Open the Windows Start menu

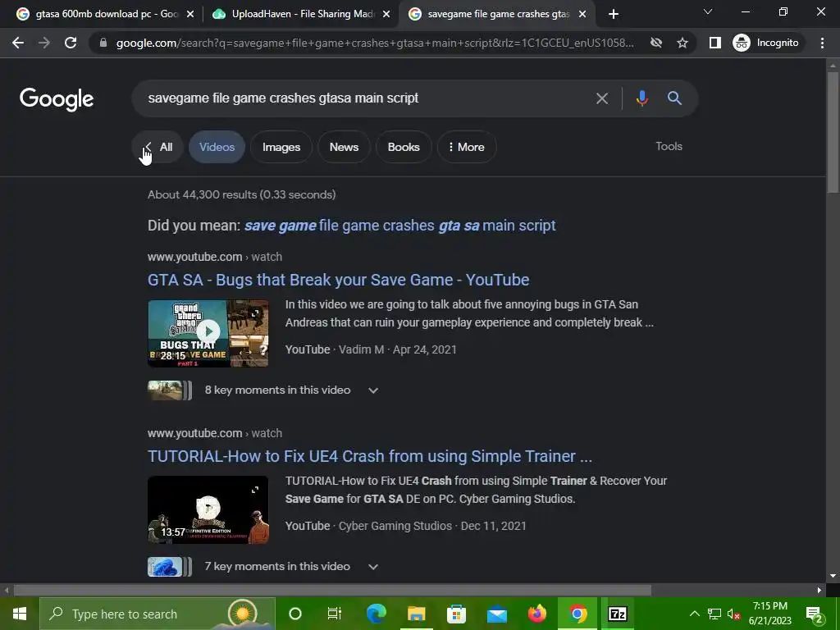pos(20,614)
